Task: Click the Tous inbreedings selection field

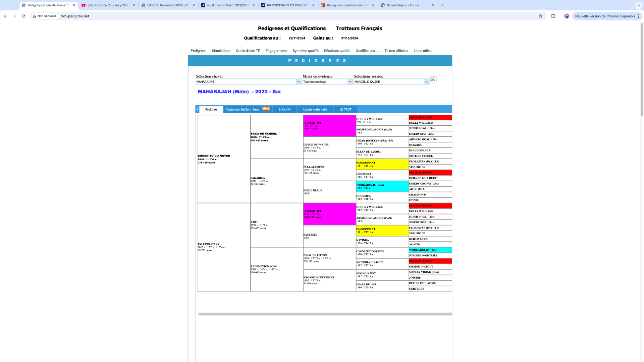Action: coord(325,82)
